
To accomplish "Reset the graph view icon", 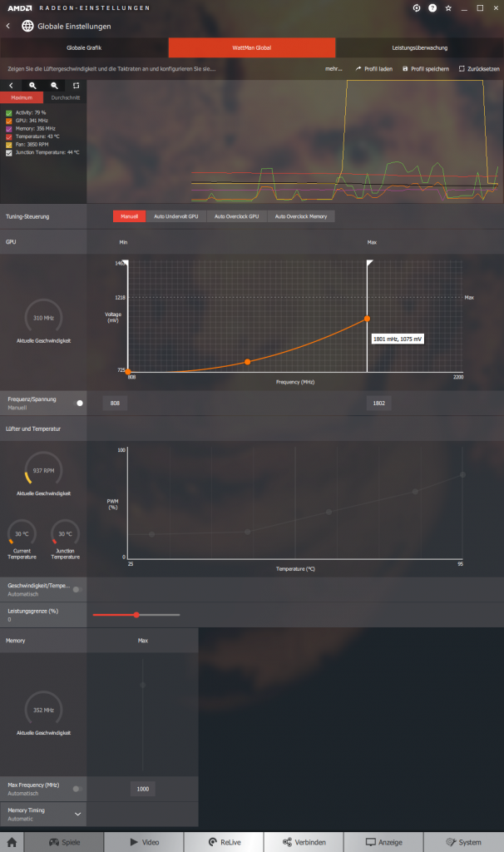I will (76, 86).
